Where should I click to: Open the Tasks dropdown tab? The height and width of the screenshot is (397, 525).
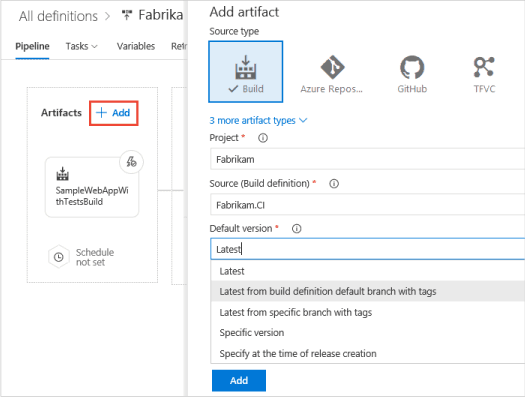(x=81, y=46)
